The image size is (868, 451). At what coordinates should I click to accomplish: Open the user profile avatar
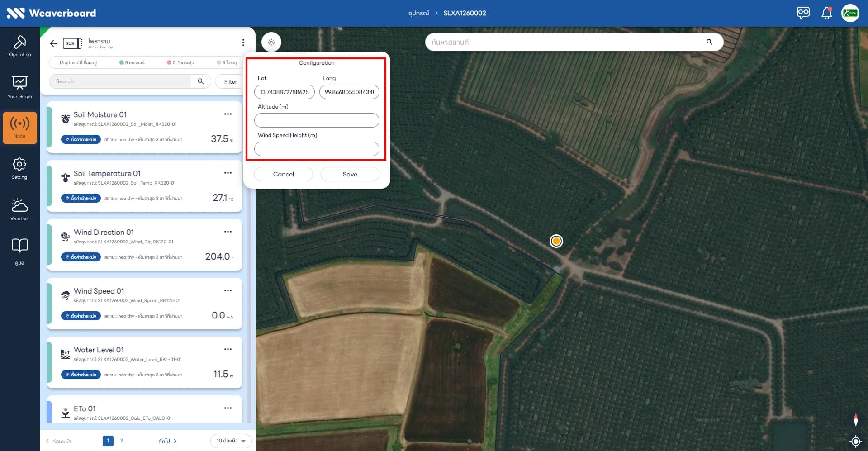(850, 13)
